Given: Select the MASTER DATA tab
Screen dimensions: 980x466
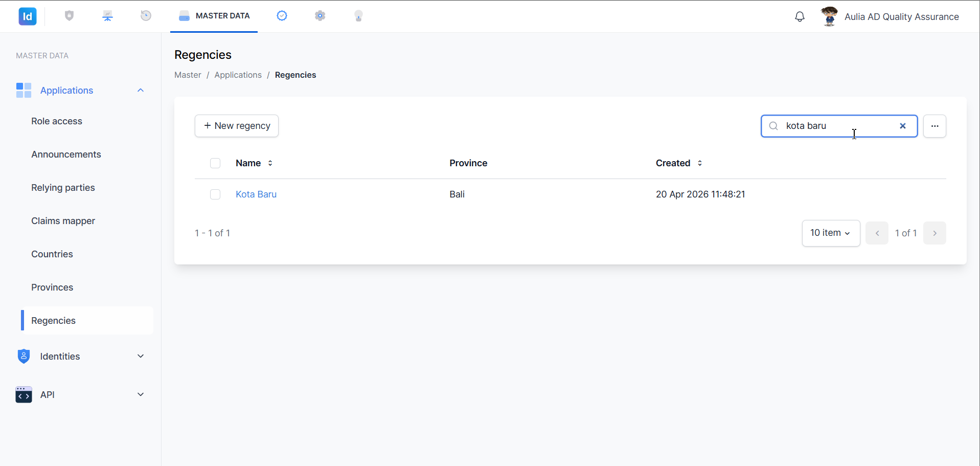Looking at the screenshot, I should [214, 16].
